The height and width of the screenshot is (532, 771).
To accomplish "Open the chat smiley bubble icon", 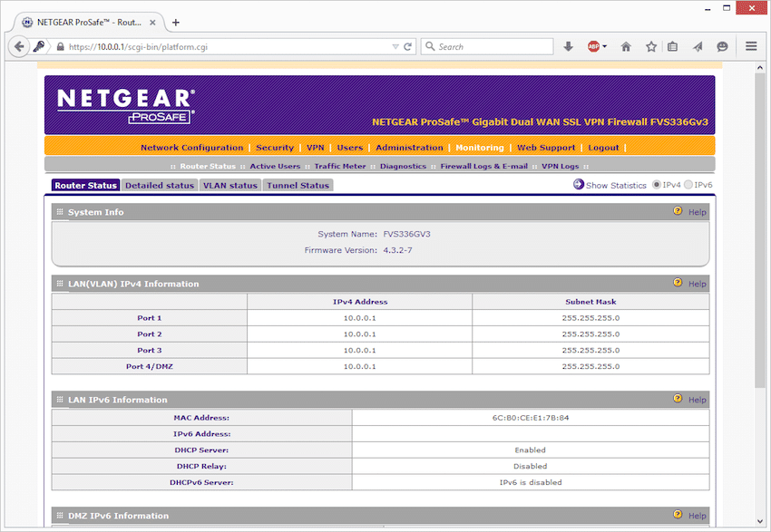I will (722, 46).
